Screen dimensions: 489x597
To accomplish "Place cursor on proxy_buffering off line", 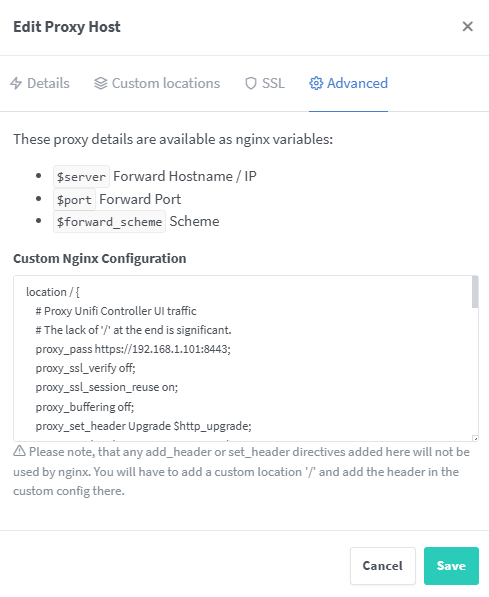I will (85, 407).
